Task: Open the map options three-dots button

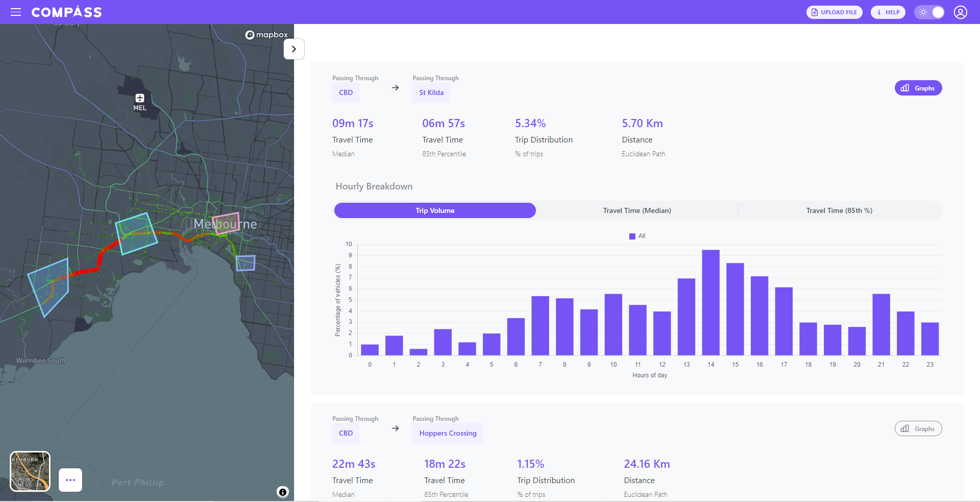Action: pyautogui.click(x=70, y=480)
